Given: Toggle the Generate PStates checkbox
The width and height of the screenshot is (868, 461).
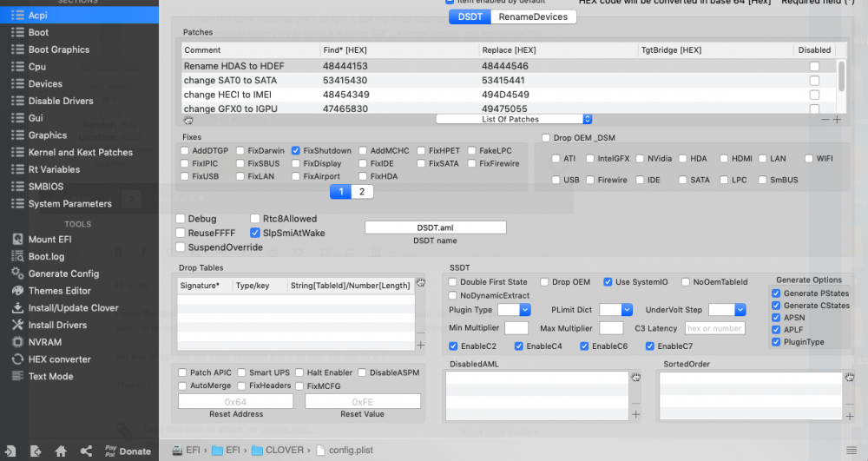Looking at the screenshot, I should [776, 293].
